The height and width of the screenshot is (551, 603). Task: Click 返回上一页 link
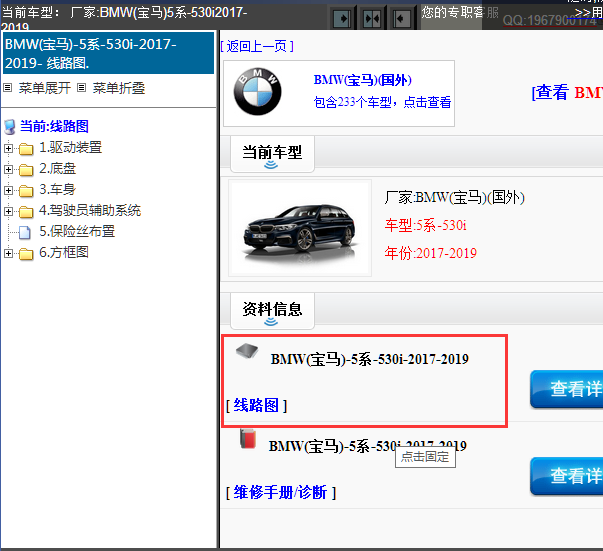[x=257, y=47]
